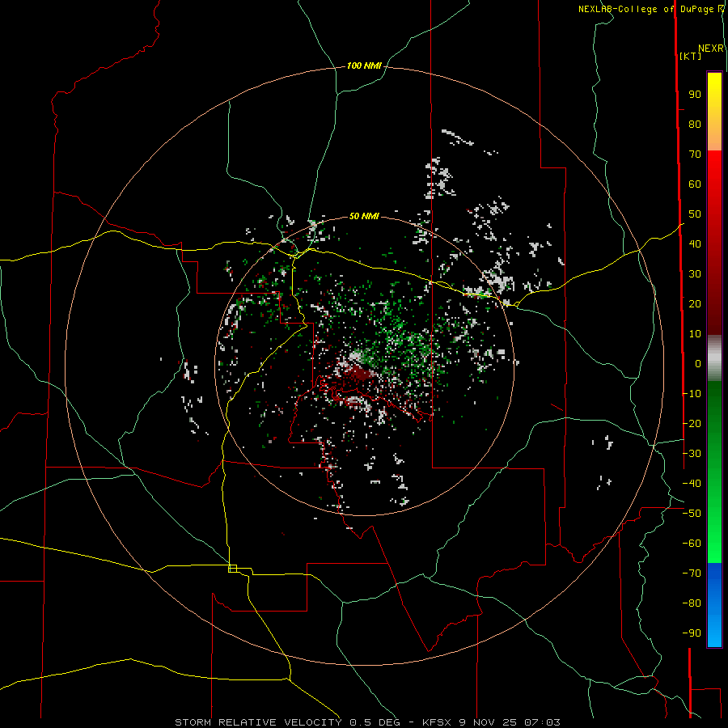The image size is (728, 728).
Task: Pick the gray zero-velocity segment of the color bar
Action: (714, 358)
